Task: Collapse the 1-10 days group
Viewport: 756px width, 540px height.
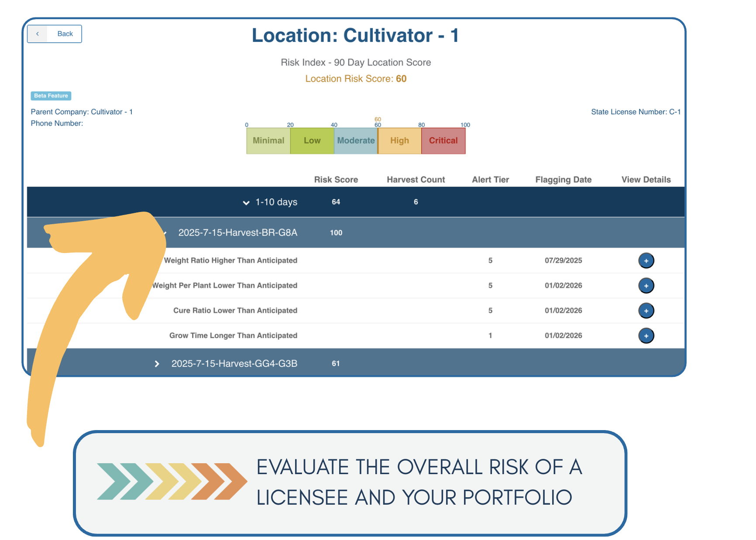Action: click(x=246, y=202)
